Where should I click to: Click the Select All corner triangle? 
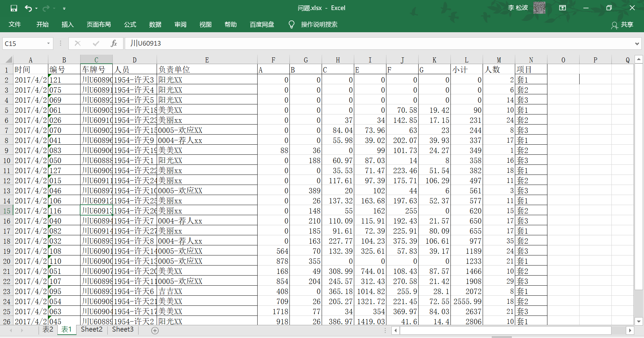[8, 60]
